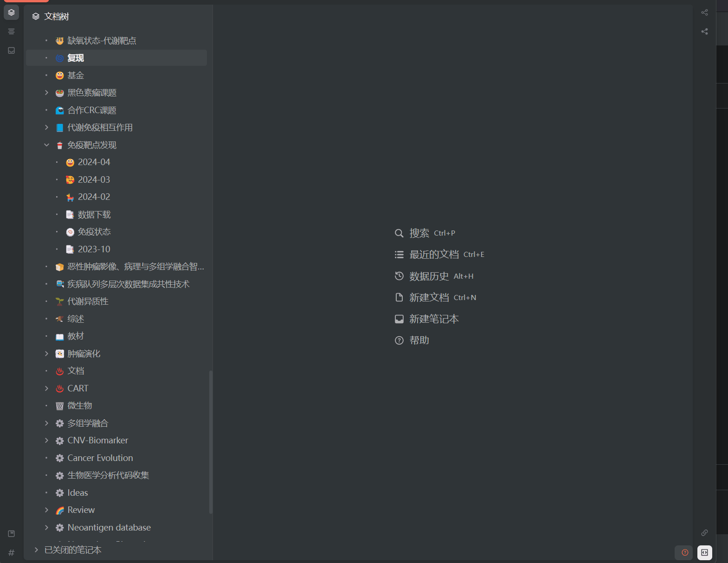Viewport: 728px width, 563px height.
Task: Open the bookmark panel icon at bottom left
Action: tap(11, 534)
